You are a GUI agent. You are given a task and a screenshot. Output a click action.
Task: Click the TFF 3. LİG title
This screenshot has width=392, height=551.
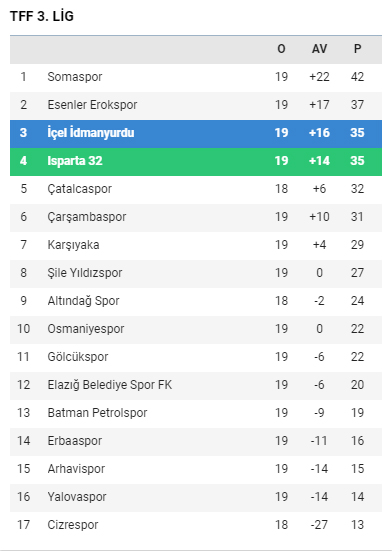(x=42, y=17)
